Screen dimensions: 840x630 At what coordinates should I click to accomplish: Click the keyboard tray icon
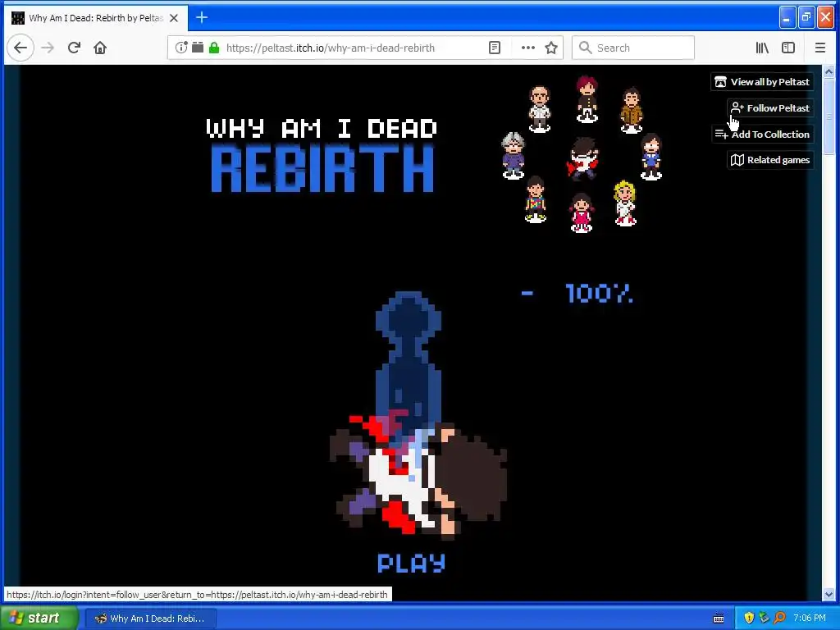[719, 619]
